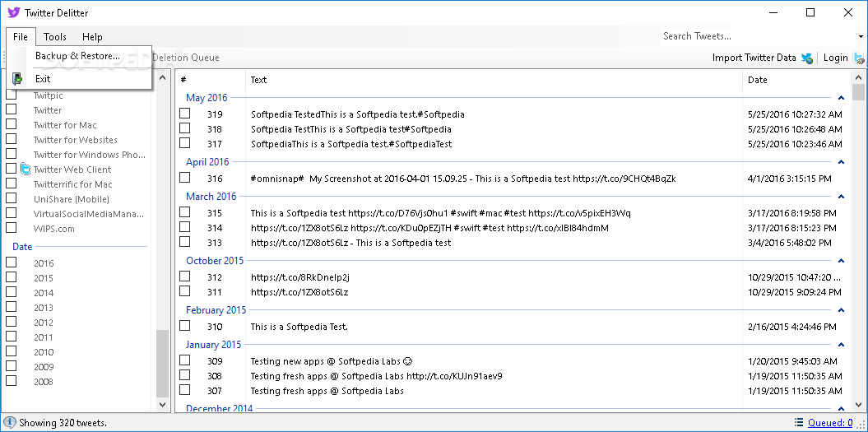Click the filter panel scrollbar thumb
This screenshot has height=432, width=868.
pyautogui.click(x=162, y=364)
